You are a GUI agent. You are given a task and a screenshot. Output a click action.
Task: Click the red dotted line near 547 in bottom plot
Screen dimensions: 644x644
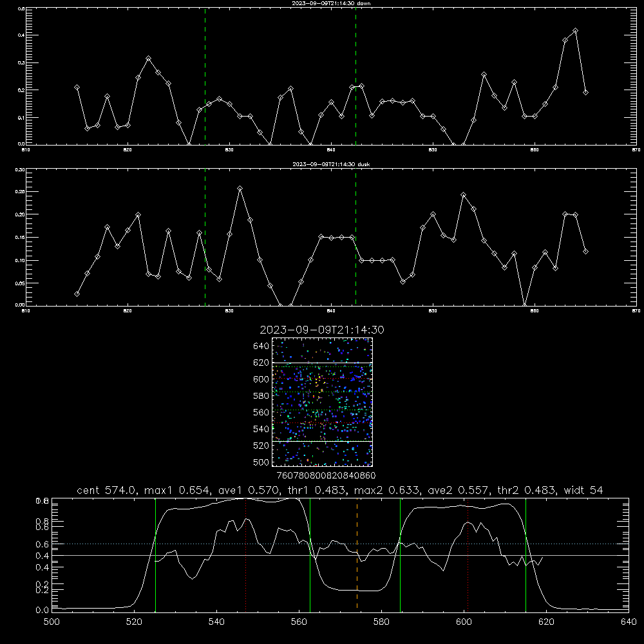pyautogui.click(x=245, y=554)
